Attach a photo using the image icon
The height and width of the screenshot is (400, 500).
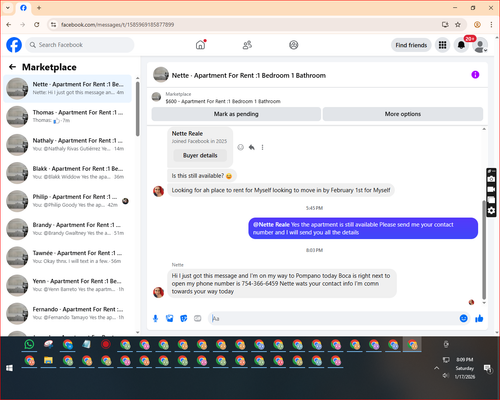click(170, 318)
